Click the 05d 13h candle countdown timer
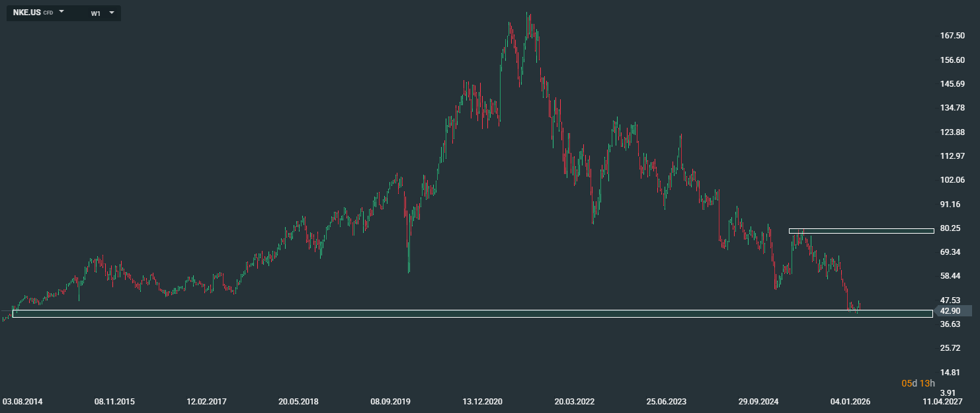 pos(919,383)
